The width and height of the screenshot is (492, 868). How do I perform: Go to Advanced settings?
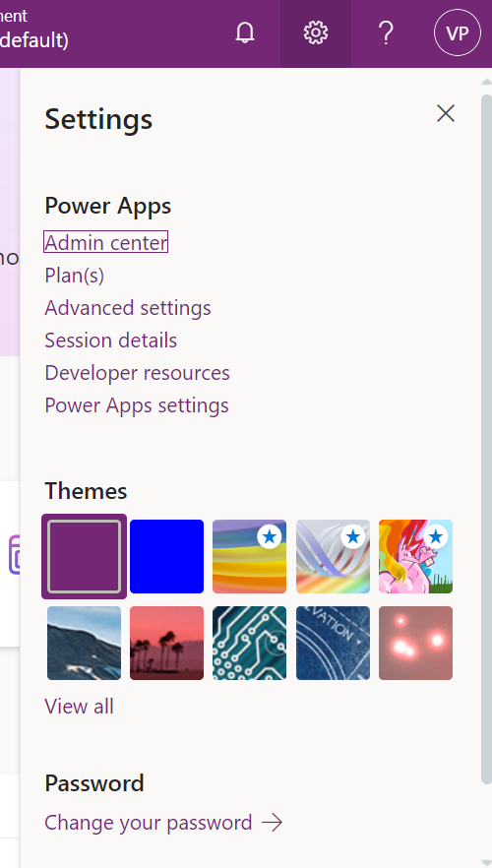pyautogui.click(x=128, y=308)
